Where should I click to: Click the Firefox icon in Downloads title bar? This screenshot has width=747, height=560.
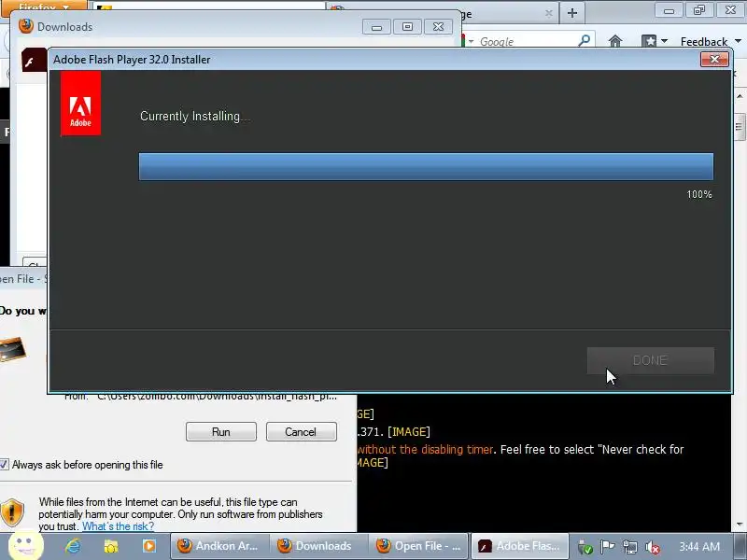[26, 26]
